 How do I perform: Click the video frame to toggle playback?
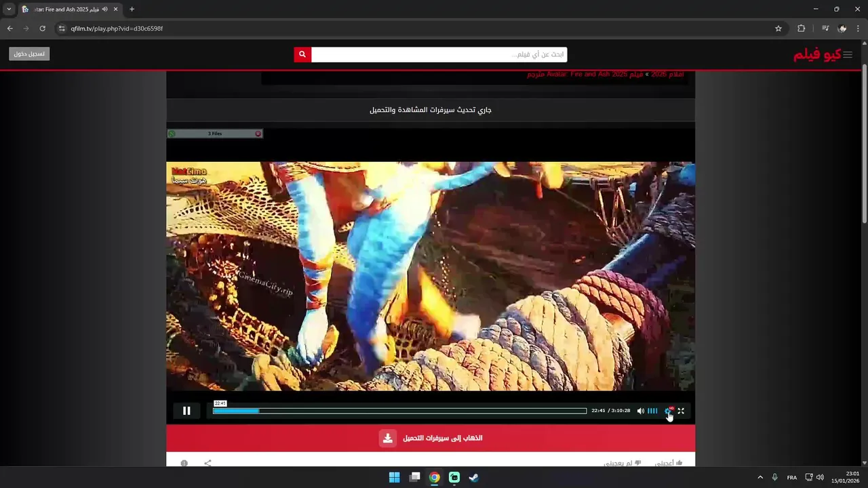click(x=431, y=276)
